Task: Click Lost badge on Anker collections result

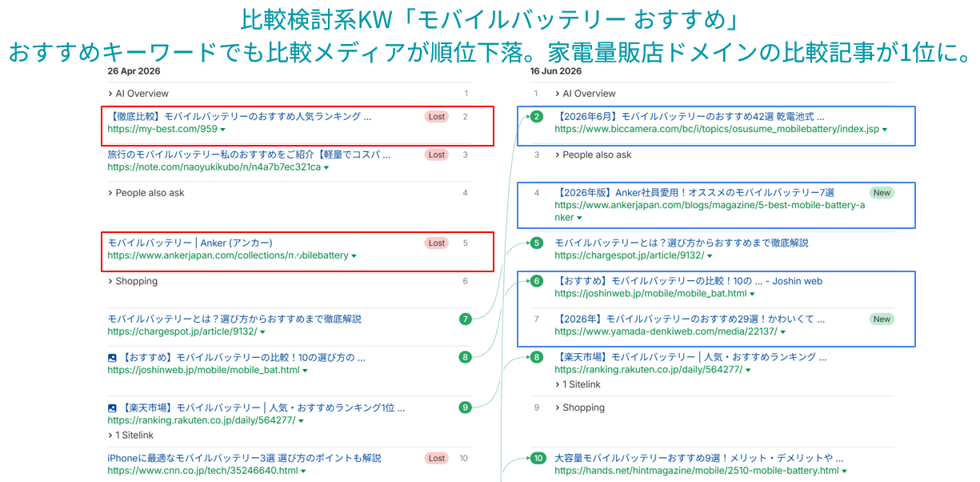Action: click(x=437, y=243)
